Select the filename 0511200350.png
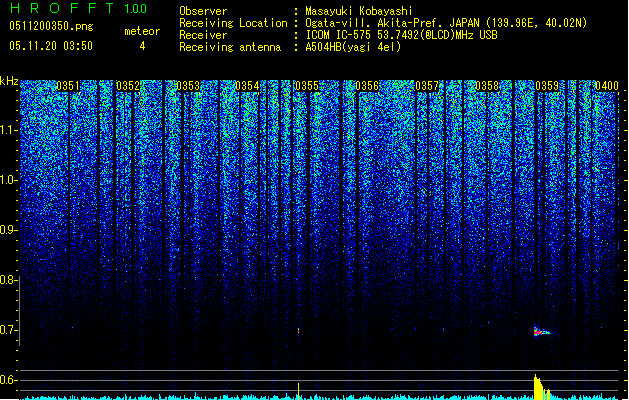This screenshot has height=400, width=629. [51, 27]
